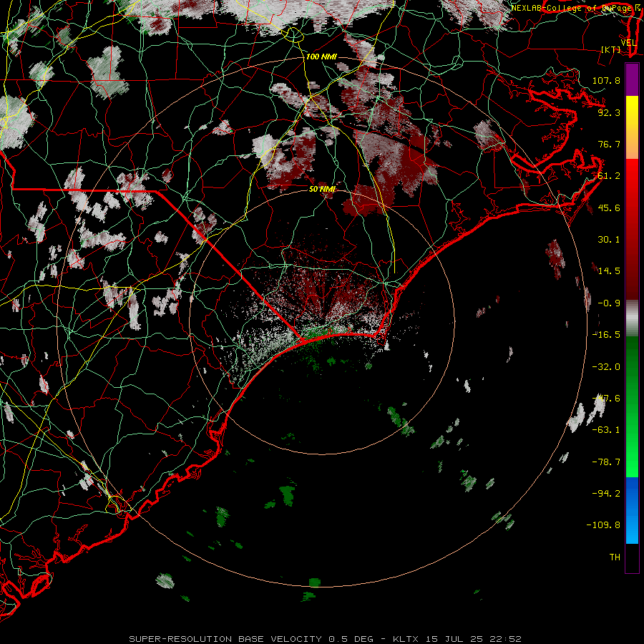
Task: Click the -0.9 velocity scale value
Action: 609,303
